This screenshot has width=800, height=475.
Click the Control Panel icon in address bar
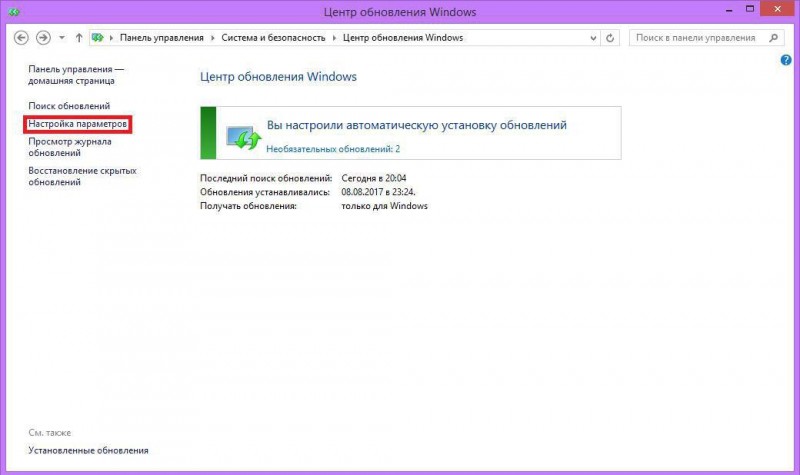tap(98, 38)
